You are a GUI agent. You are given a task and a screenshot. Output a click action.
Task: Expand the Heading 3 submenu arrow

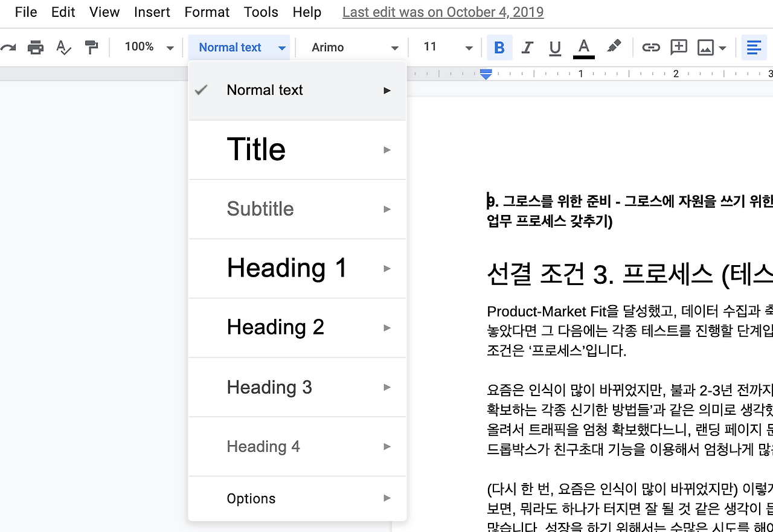pos(387,387)
